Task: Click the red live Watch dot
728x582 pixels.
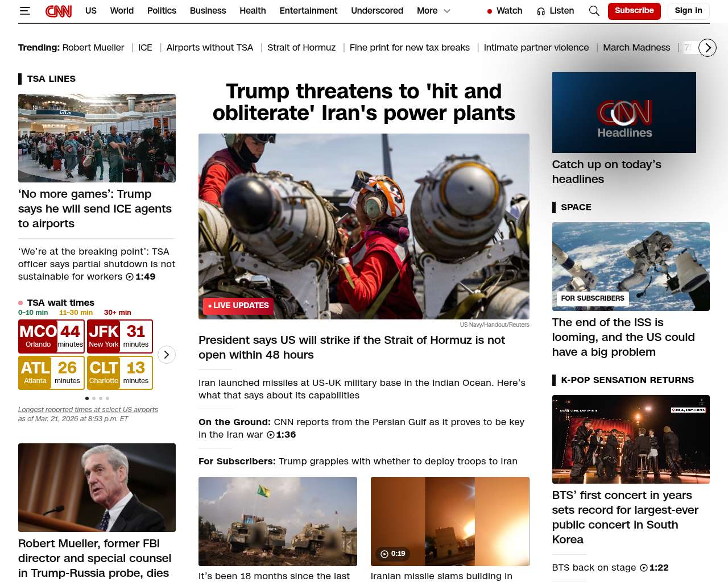Action: (489, 11)
